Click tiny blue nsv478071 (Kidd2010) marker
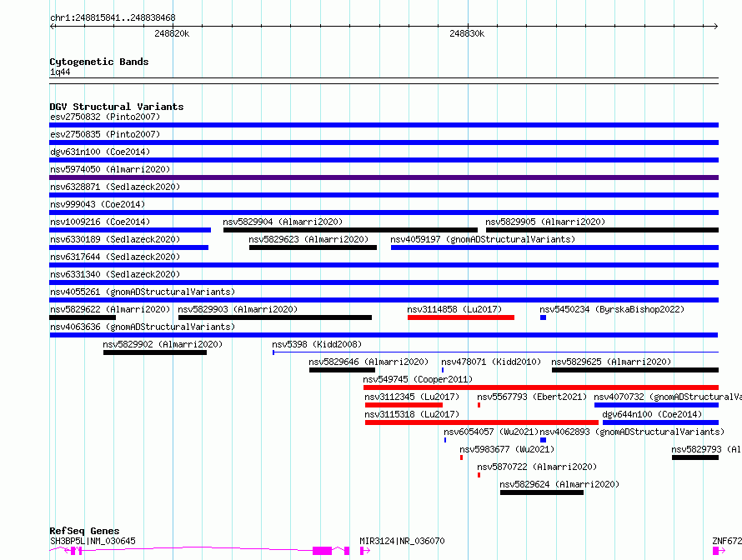This screenshot has width=742, height=560. (443, 370)
